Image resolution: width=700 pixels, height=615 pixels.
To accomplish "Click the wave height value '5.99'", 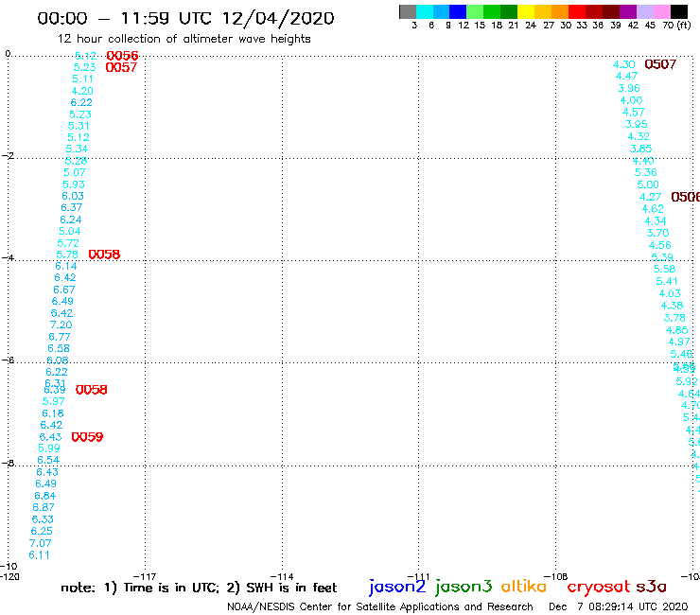I will [x=49, y=448].
